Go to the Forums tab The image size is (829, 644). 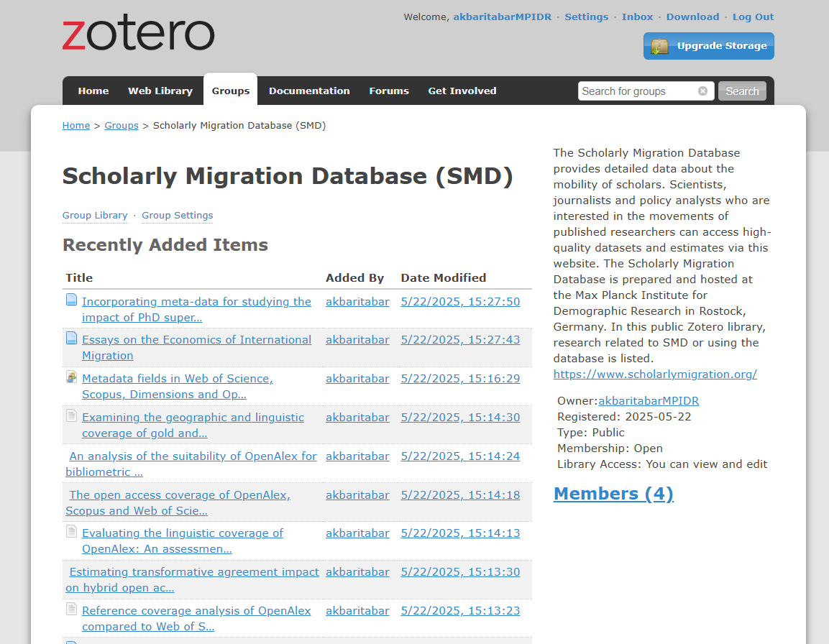point(389,91)
